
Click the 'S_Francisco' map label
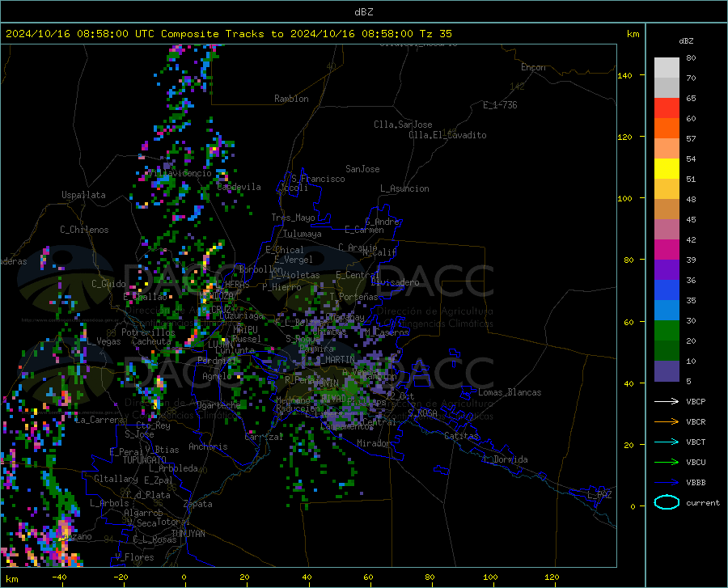tap(318, 179)
